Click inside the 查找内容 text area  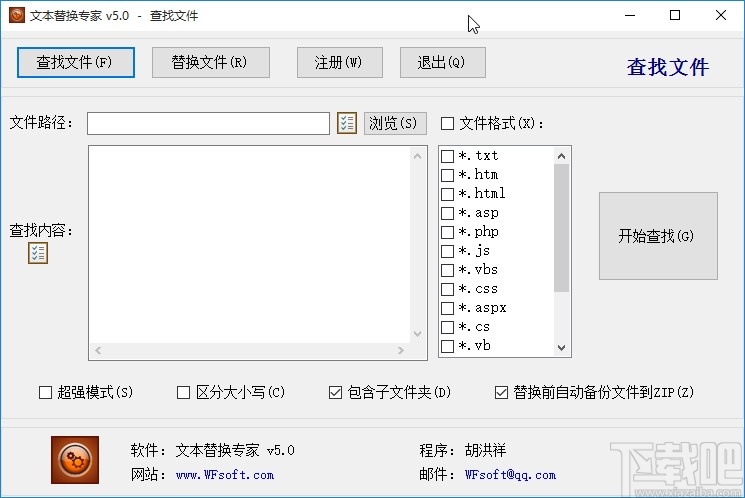coord(249,244)
